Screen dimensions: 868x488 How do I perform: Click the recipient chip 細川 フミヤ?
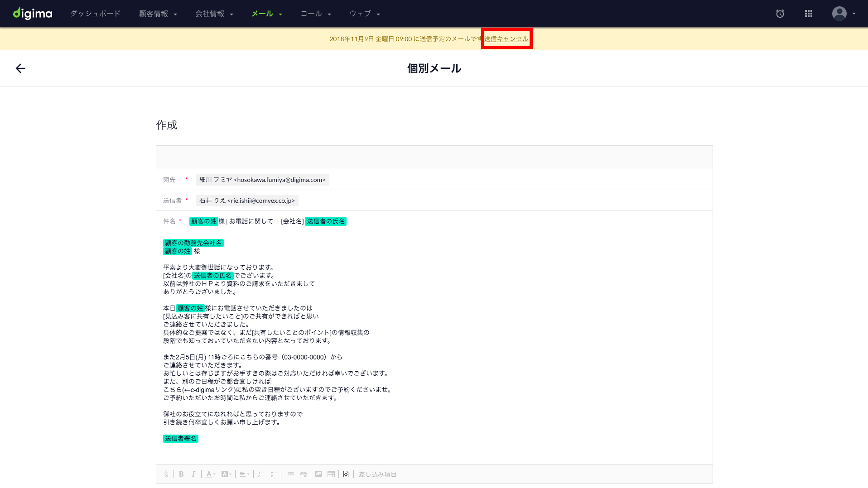262,180
